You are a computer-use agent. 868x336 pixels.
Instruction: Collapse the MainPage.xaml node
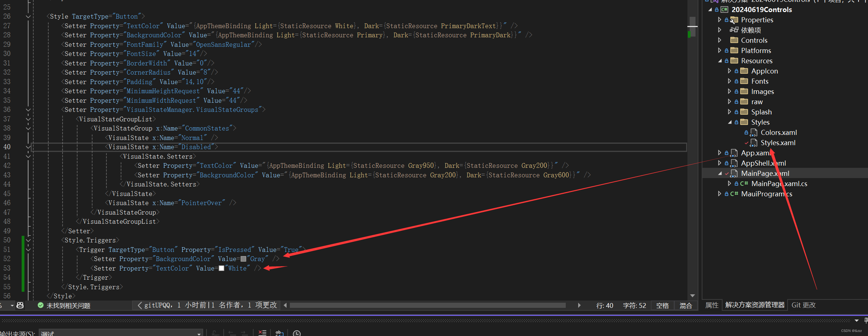[720, 173]
